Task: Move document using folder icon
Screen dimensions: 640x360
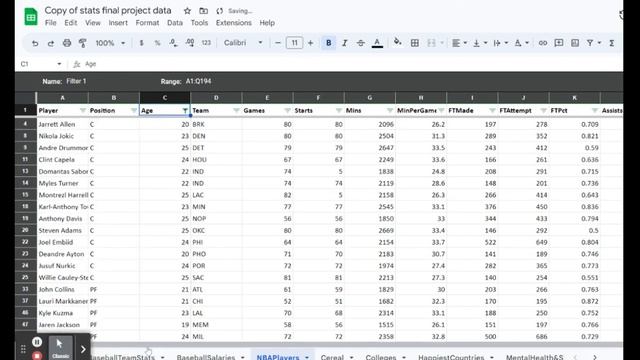Action: (x=203, y=11)
